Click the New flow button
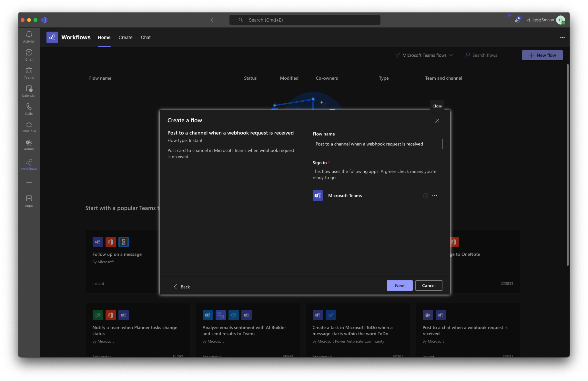 click(542, 55)
